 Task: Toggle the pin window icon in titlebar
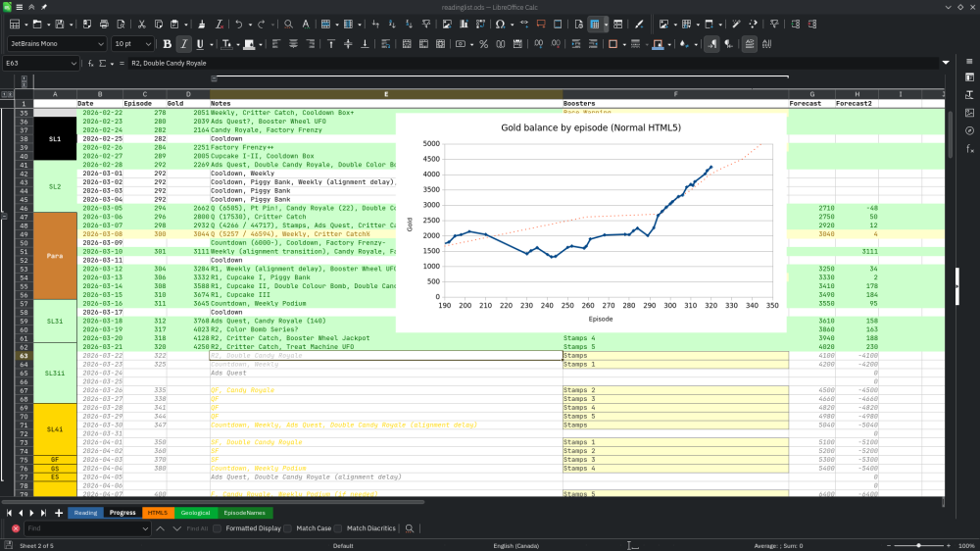[44, 7]
